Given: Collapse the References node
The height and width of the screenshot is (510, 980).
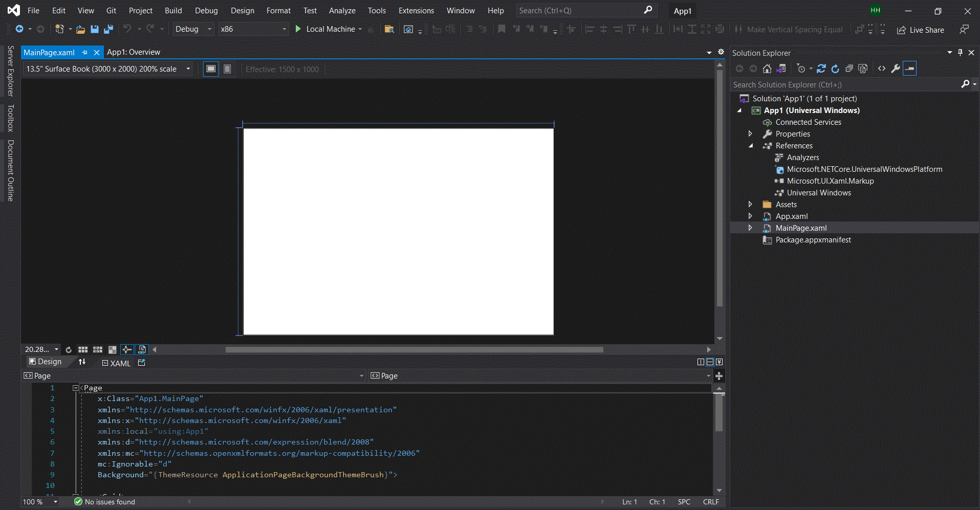Looking at the screenshot, I should tap(750, 145).
